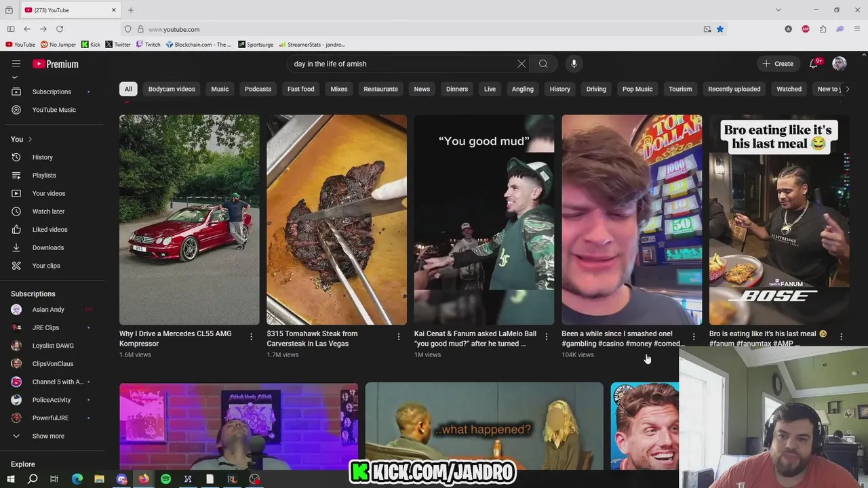Play the Mercedes CL55 AMG thumbnail
Image resolution: width=868 pixels, height=488 pixels.
pos(189,220)
